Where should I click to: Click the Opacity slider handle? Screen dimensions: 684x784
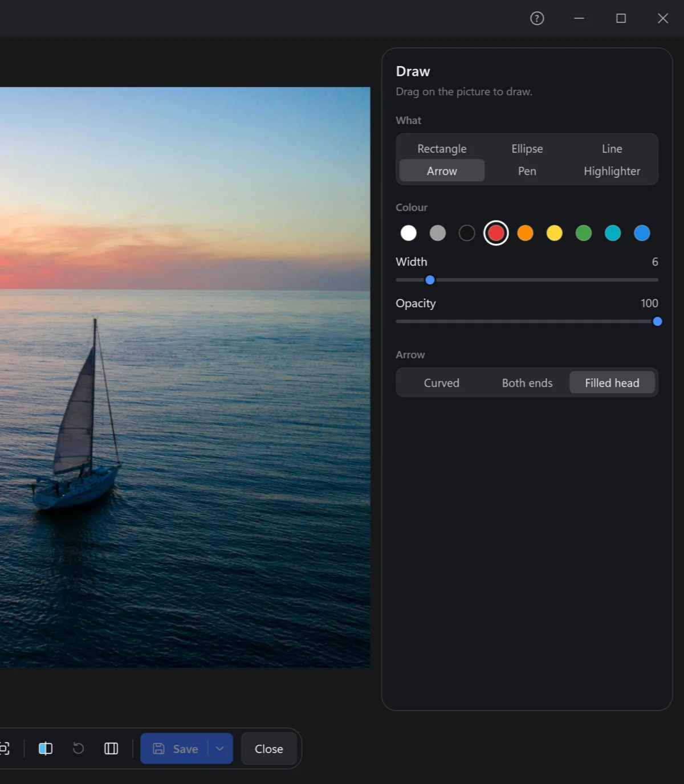[x=657, y=321]
